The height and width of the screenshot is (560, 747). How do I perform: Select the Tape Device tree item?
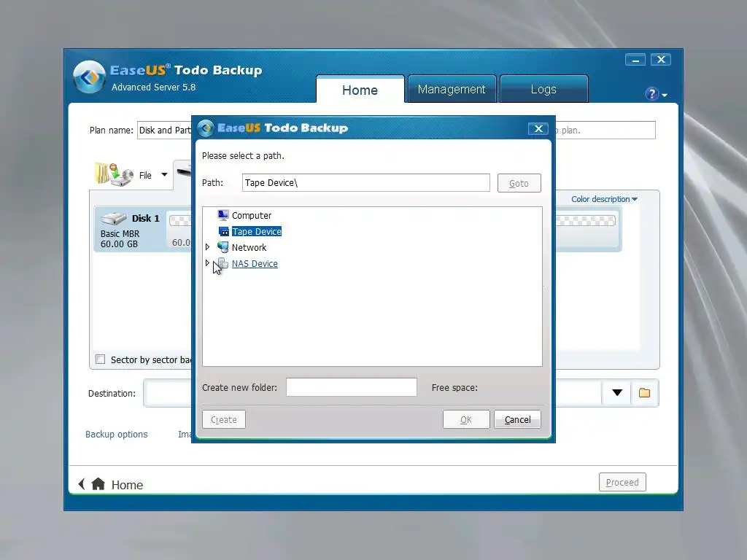pos(257,231)
